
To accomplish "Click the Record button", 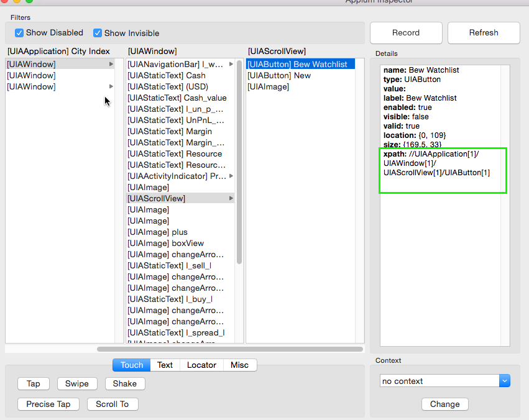I will click(x=405, y=32).
